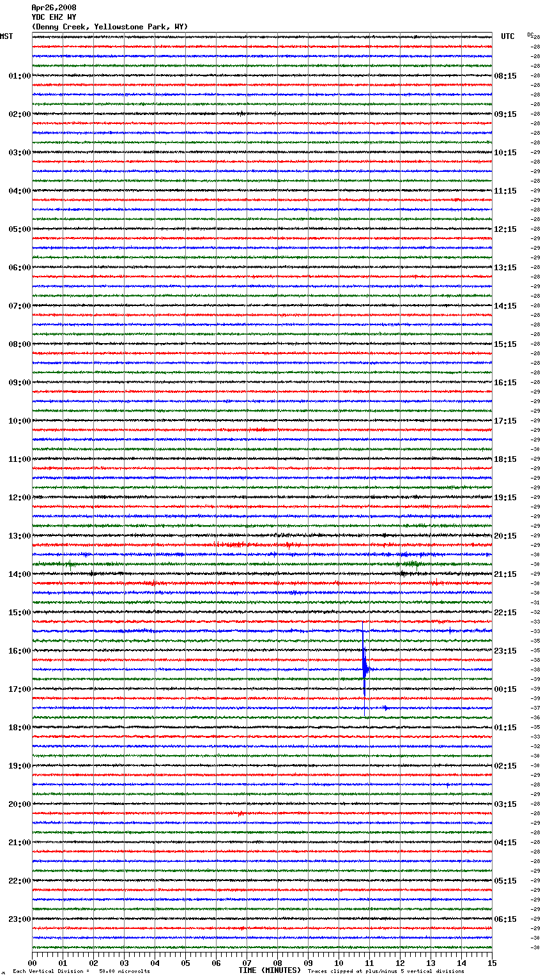Viewport: 543px width, 980px height.
Task: Click the 11:15 UTC time label
Action: point(505,191)
